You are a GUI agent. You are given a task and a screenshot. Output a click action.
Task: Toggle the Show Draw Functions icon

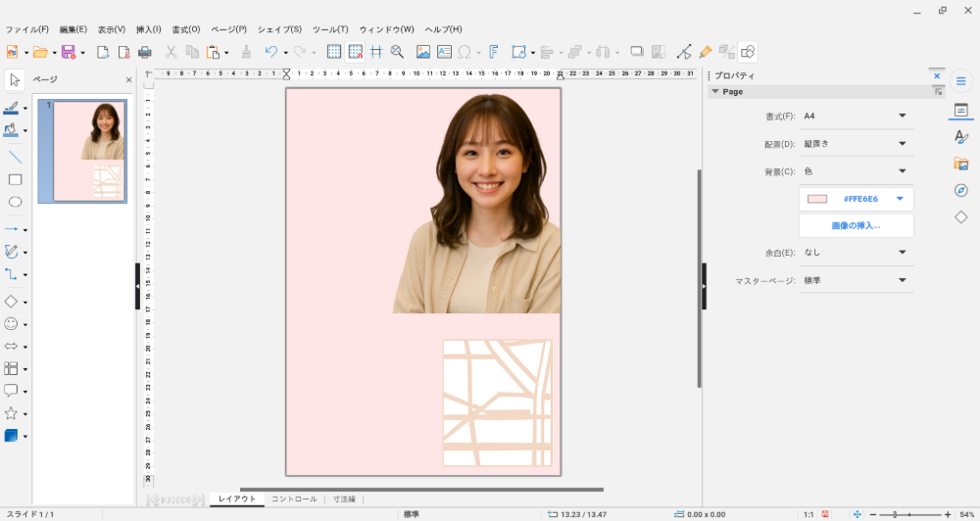748,52
